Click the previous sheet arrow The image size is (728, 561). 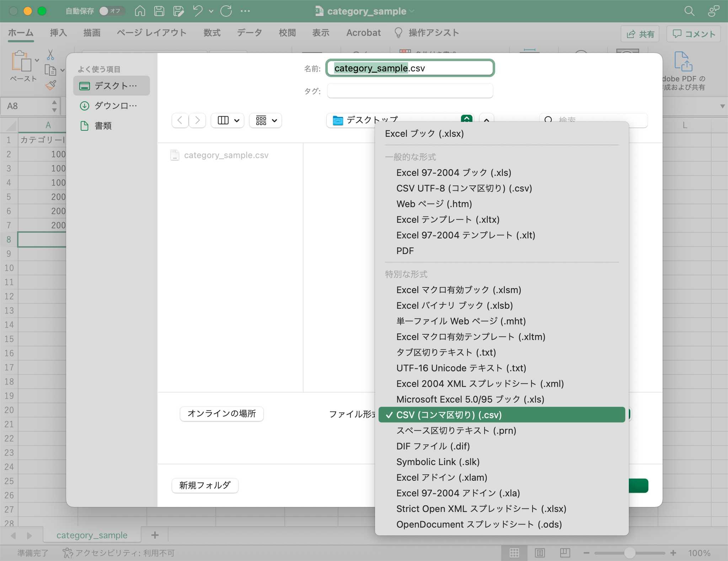(13, 535)
